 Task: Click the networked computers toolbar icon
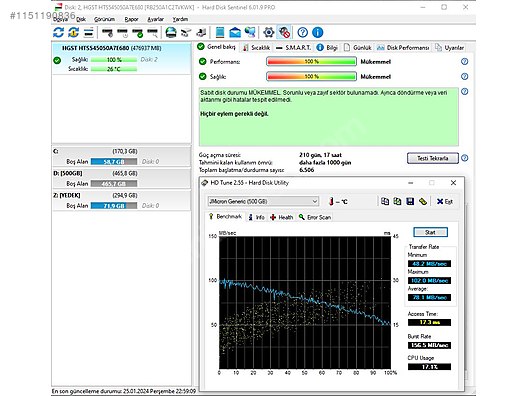[250, 32]
